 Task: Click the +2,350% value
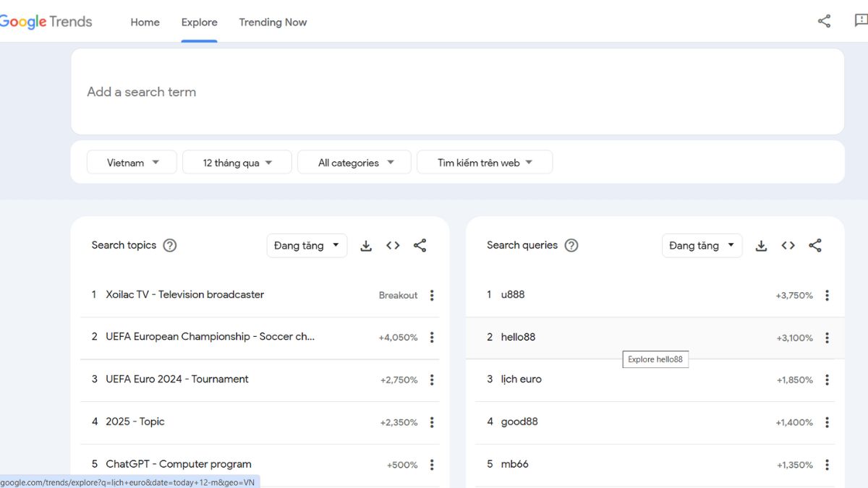[x=399, y=422]
